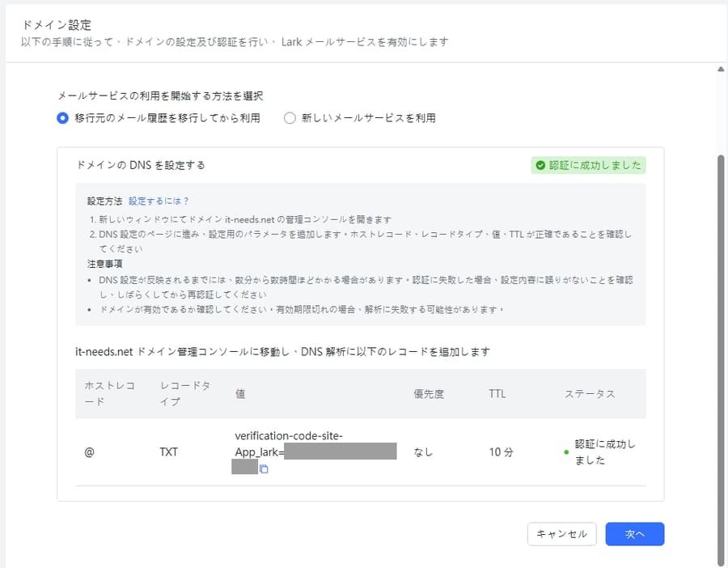The width and height of the screenshot is (728, 568).
Task: Click the masked verification code value
Action: (x=340, y=451)
